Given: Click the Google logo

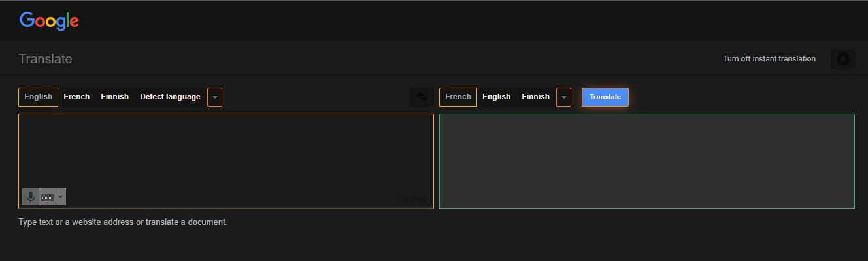Looking at the screenshot, I should click(x=49, y=21).
